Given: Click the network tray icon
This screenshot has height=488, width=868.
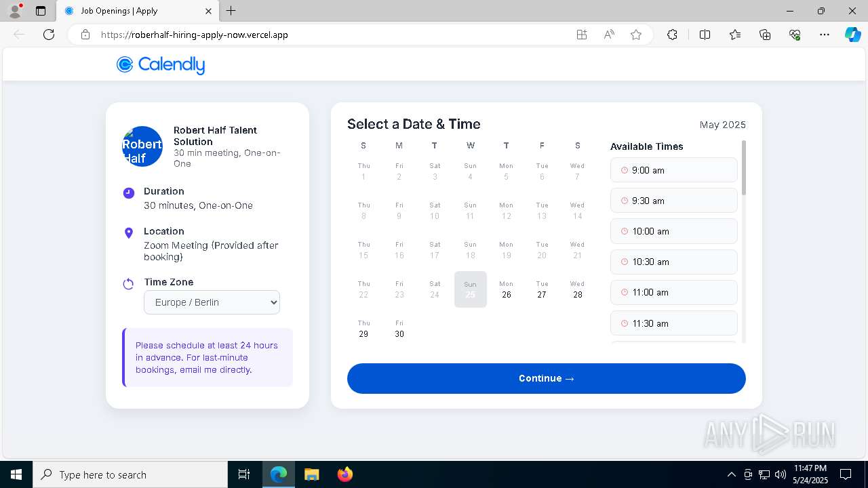Looking at the screenshot, I should (x=764, y=474).
